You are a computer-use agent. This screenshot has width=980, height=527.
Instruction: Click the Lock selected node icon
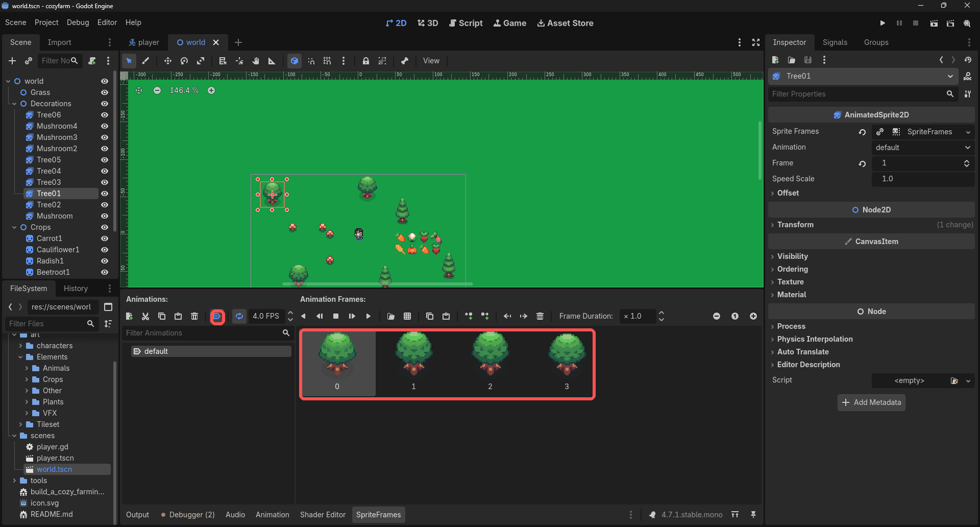coord(366,61)
